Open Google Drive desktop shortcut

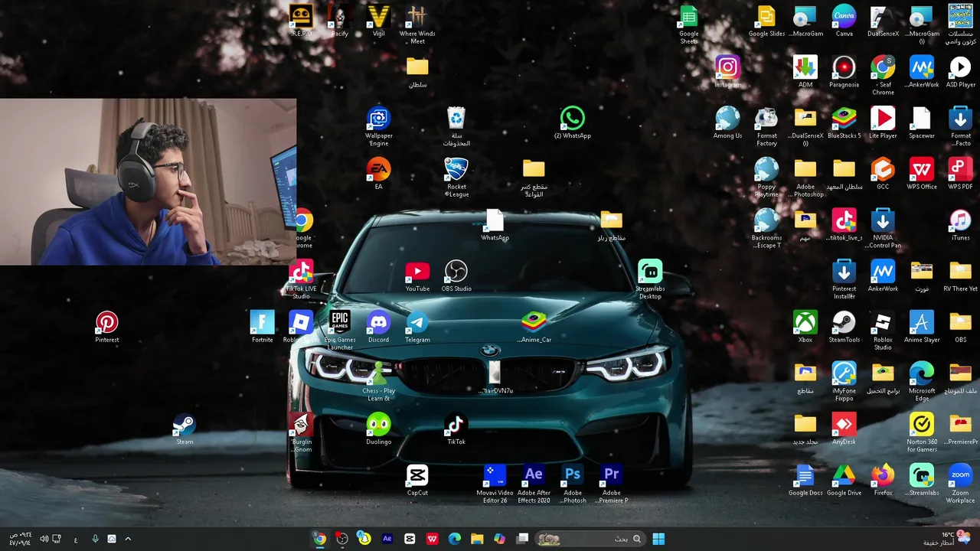click(x=844, y=480)
